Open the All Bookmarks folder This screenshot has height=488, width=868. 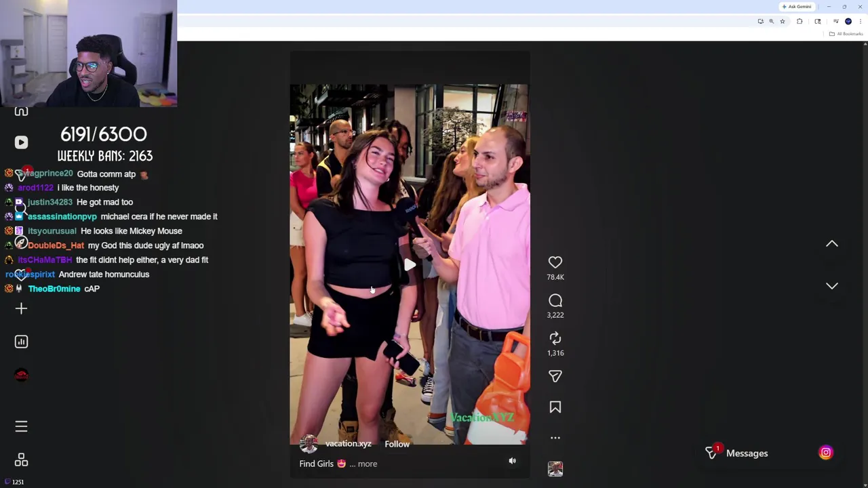(x=846, y=34)
